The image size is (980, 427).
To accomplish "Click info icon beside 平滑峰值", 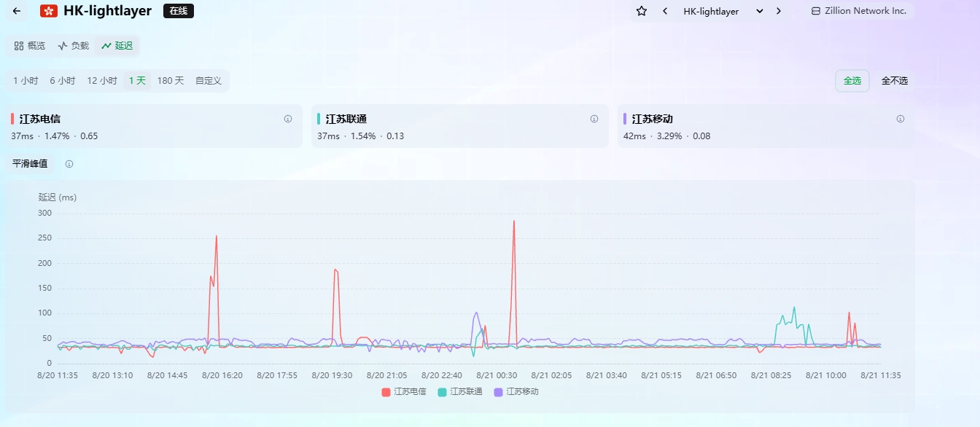I will (x=69, y=164).
